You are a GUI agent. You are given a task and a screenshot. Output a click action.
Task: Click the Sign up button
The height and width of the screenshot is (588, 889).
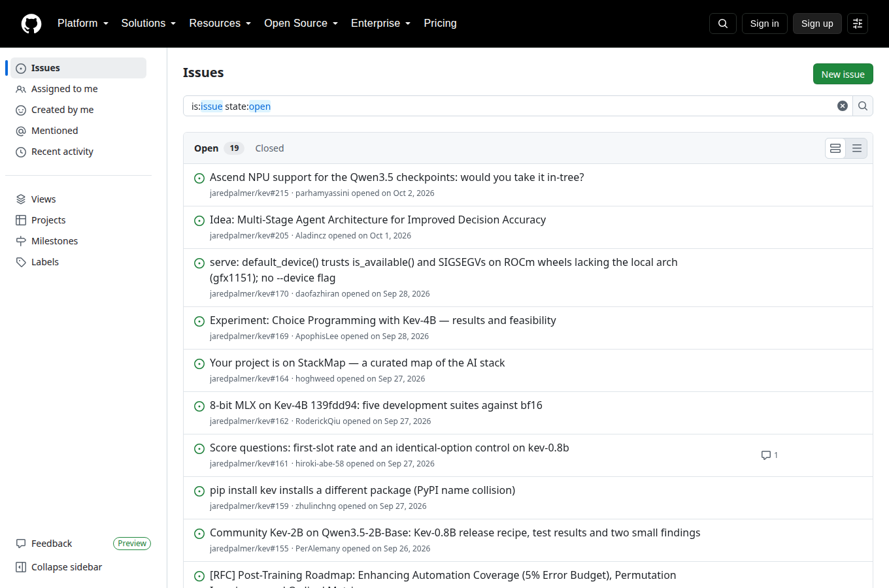(817, 24)
